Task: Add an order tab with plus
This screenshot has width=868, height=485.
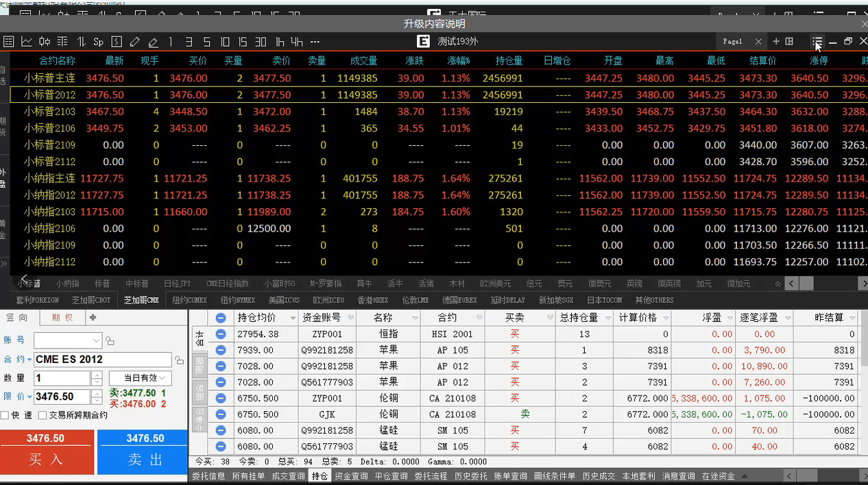Action: 93,318
